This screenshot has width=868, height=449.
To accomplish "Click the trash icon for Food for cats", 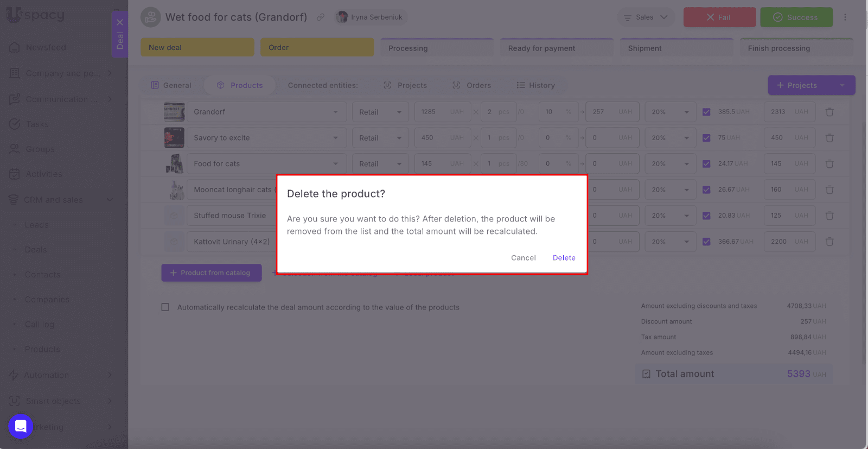I will pyautogui.click(x=829, y=164).
